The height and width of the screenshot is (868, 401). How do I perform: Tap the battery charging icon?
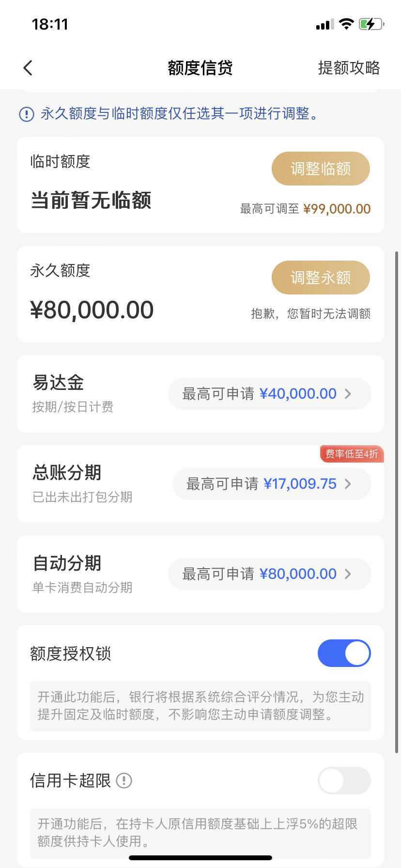371,24
